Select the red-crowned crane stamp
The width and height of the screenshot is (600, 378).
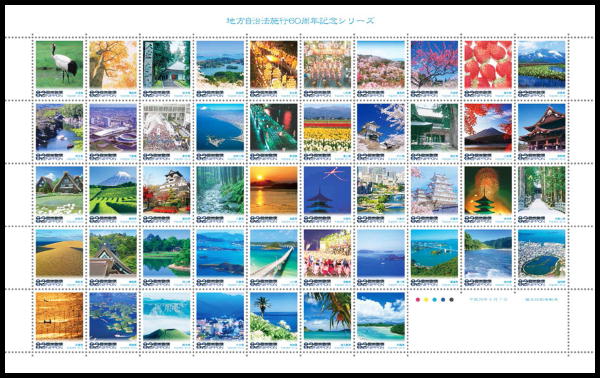[x=59, y=68]
